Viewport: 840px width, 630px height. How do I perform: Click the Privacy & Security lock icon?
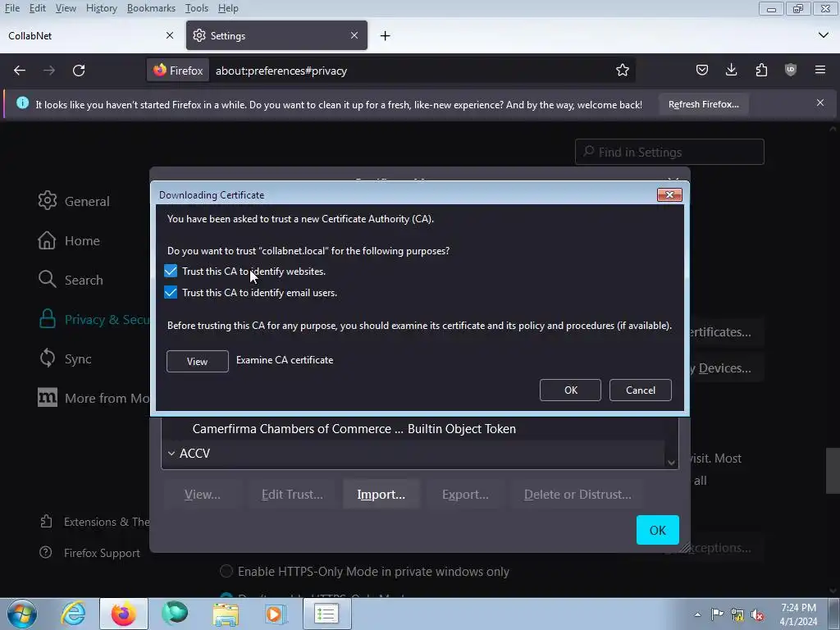pos(47,319)
